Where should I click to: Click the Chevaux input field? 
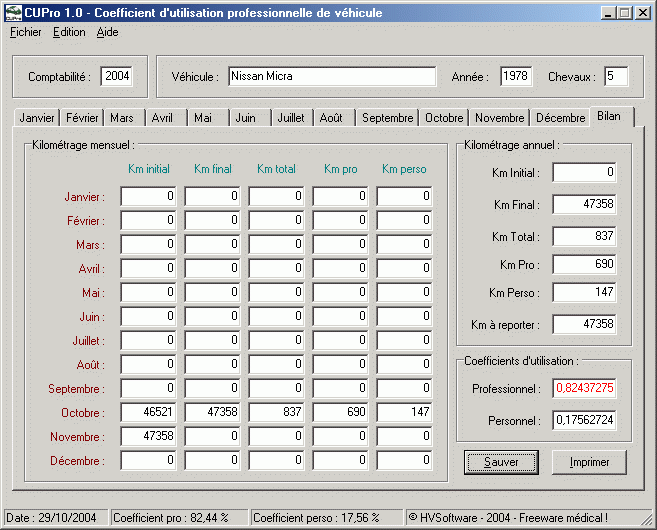coord(616,77)
